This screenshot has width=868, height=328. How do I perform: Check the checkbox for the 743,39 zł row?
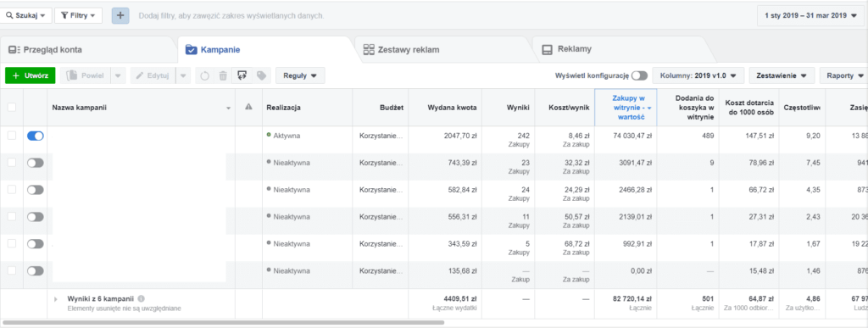(x=12, y=163)
